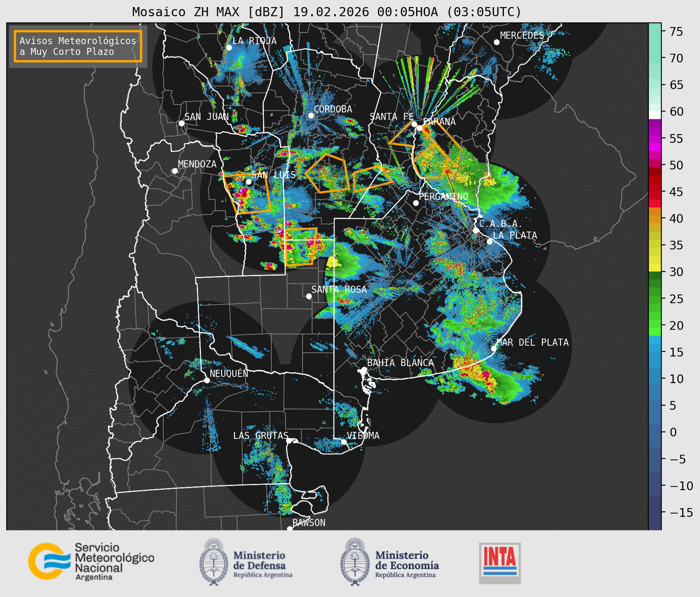
Task: Select the Mar del Plata label
Action: (x=532, y=342)
